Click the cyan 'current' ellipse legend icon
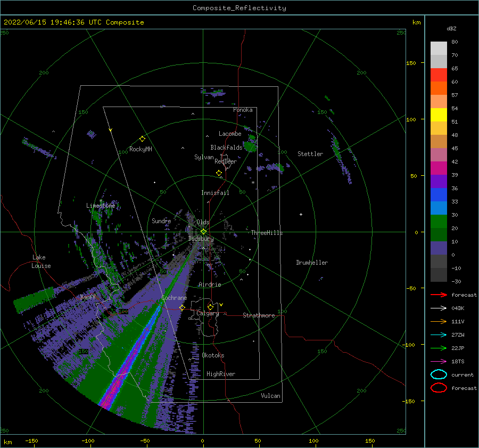Viewport: 479px width, 448px height. 439,374
